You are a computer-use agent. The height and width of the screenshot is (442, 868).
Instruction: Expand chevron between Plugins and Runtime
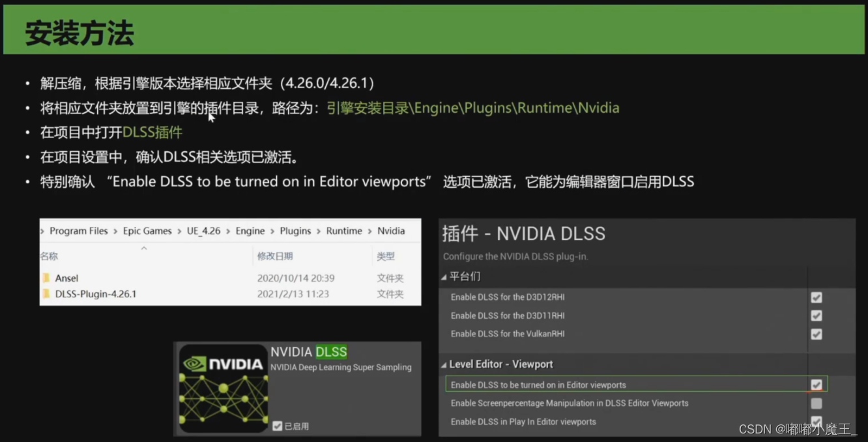click(x=319, y=231)
